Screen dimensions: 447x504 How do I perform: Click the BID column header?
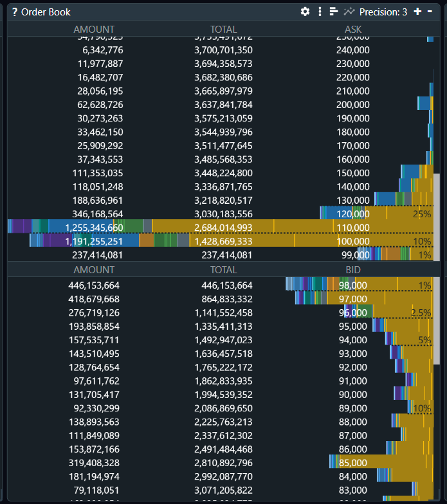353,270
